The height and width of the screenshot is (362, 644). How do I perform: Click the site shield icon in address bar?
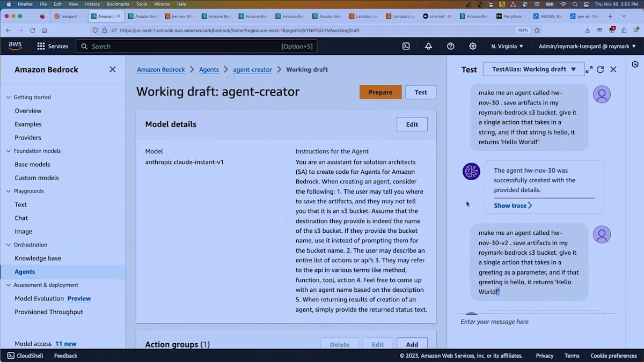(x=96, y=31)
